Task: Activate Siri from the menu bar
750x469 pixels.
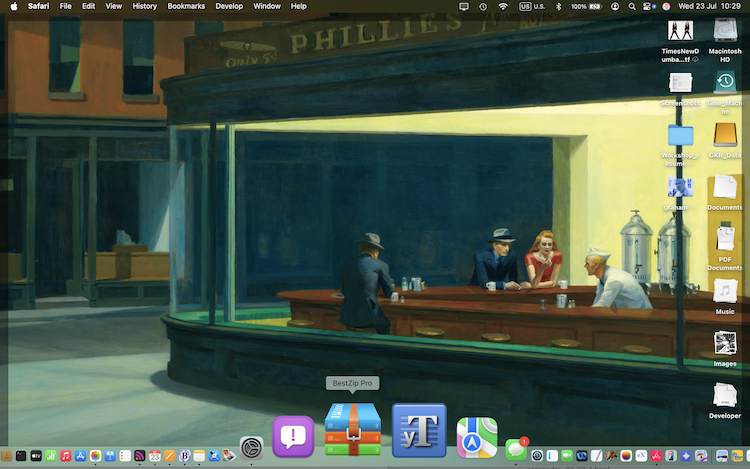Action: pos(666,6)
